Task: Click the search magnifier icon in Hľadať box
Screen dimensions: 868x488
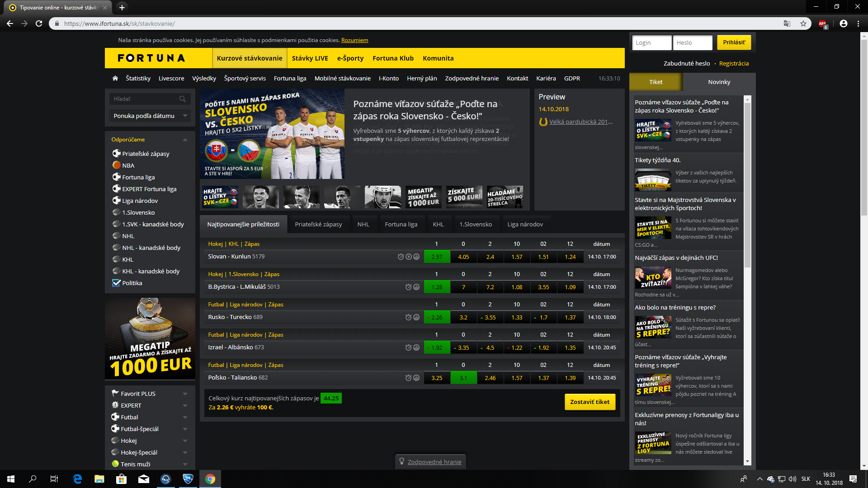Action: coord(182,99)
